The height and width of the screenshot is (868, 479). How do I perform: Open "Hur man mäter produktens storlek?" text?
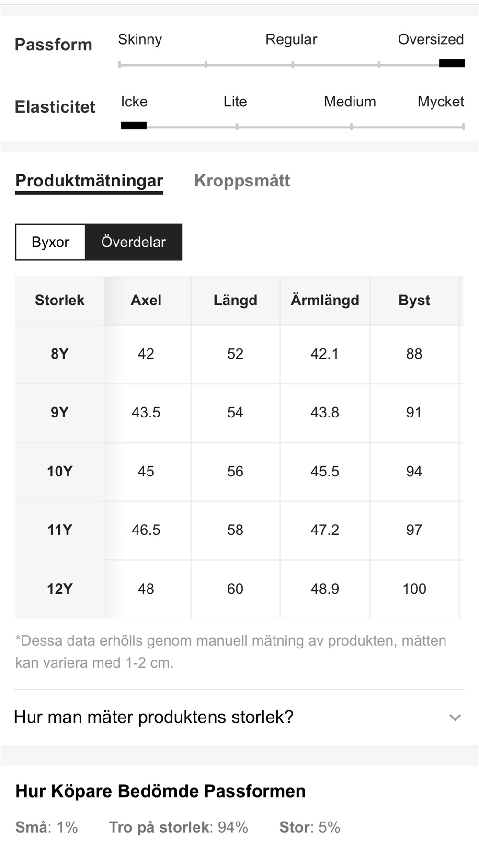154,717
